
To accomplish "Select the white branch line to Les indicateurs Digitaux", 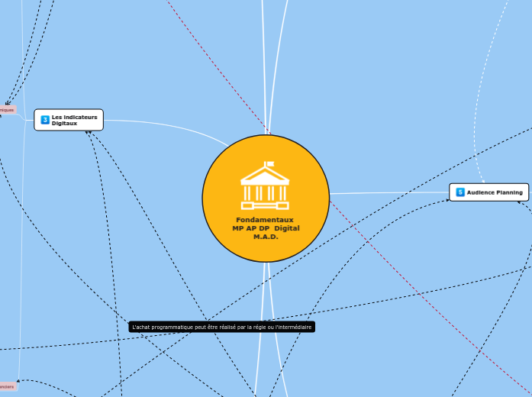I will (x=168, y=122).
